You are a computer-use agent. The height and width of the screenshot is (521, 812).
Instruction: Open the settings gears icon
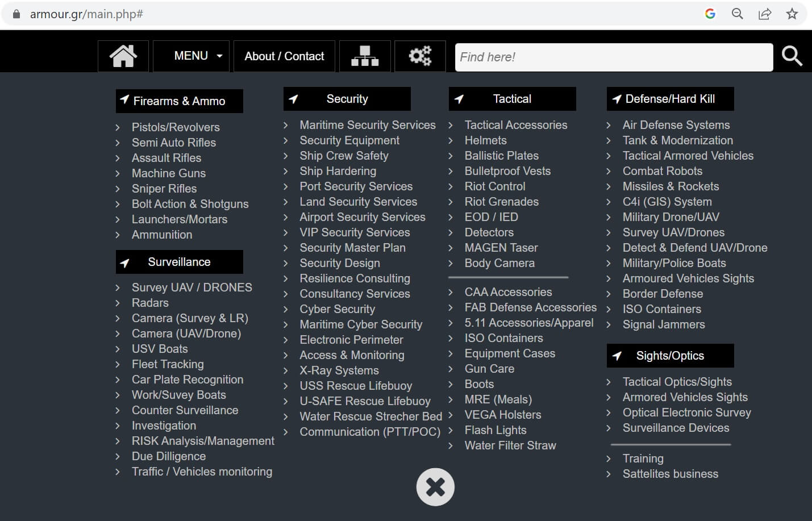[x=420, y=56]
